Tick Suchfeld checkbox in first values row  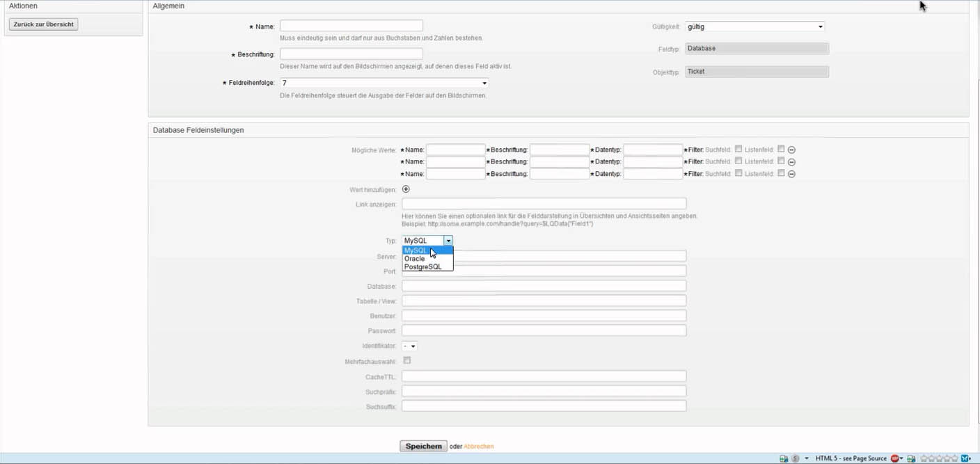738,149
